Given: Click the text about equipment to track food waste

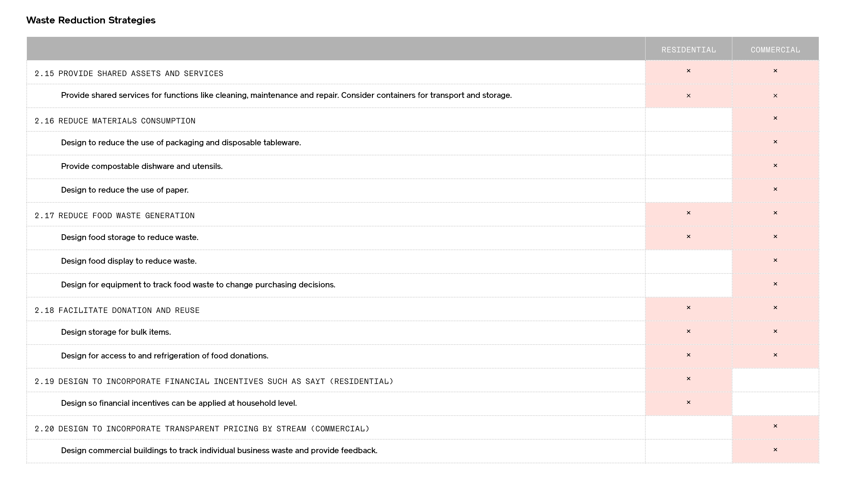Looking at the screenshot, I should (198, 285).
